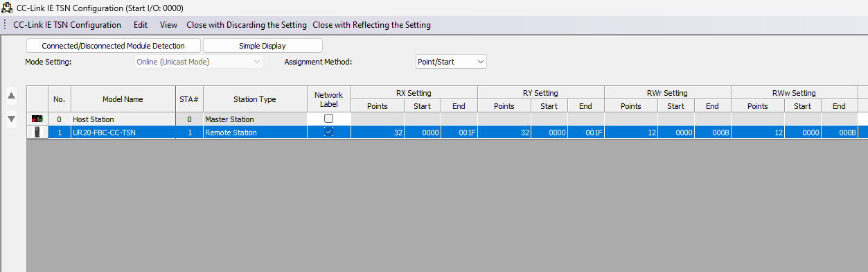The width and height of the screenshot is (868, 272).
Task: Click the UR20-FBC-CC-TSN remote station icon
Action: click(37, 132)
